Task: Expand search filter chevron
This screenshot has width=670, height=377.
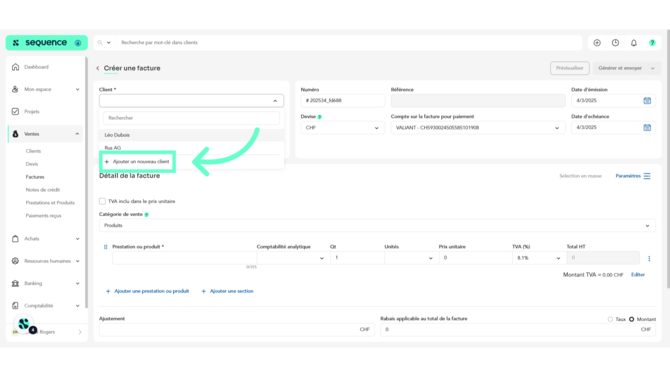Action: pos(109,43)
